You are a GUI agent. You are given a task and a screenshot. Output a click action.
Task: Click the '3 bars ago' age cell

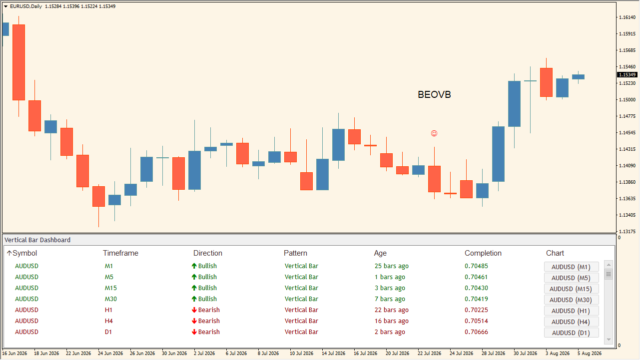(390, 288)
